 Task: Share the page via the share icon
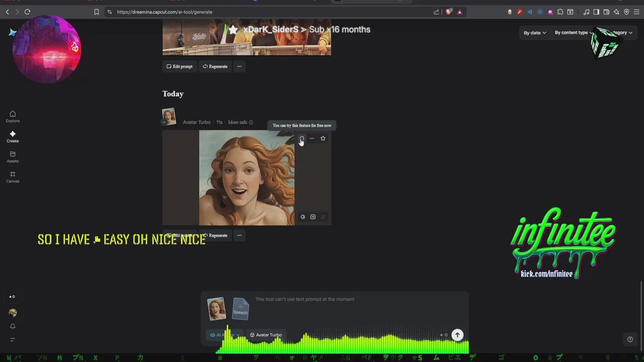click(436, 12)
